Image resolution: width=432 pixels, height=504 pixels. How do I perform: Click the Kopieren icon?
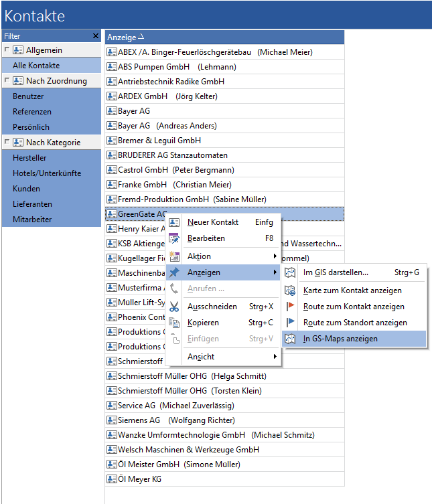[174, 323]
